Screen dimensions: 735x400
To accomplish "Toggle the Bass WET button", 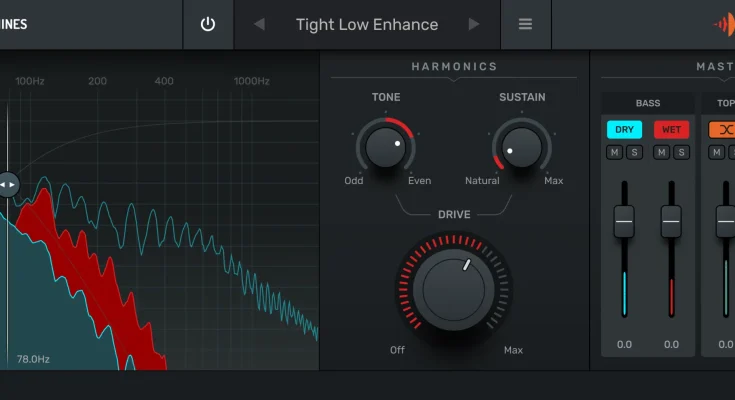I will pyautogui.click(x=671, y=130).
